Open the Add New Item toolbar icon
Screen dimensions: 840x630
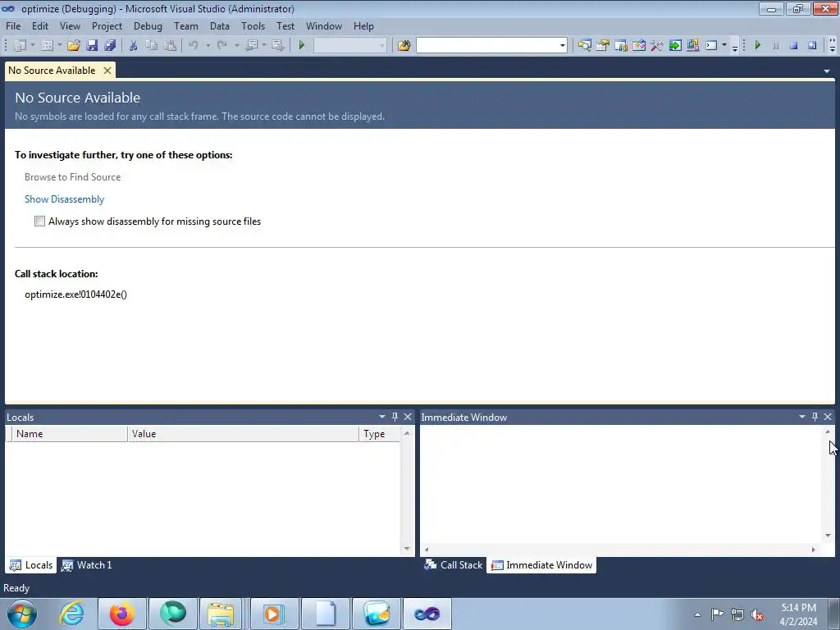tap(47, 46)
